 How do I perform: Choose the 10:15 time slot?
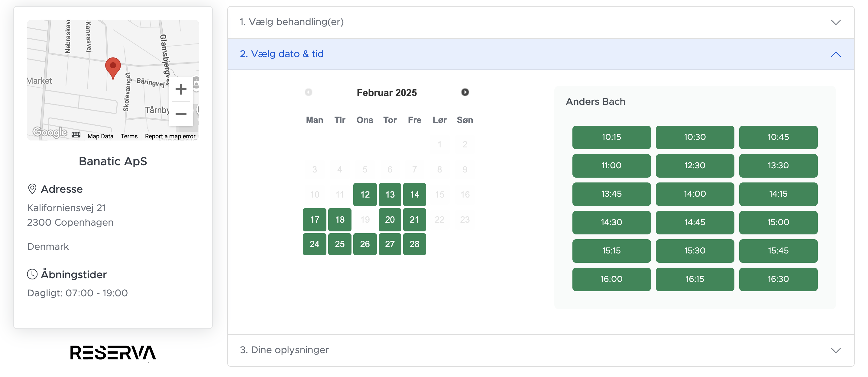[x=611, y=137]
